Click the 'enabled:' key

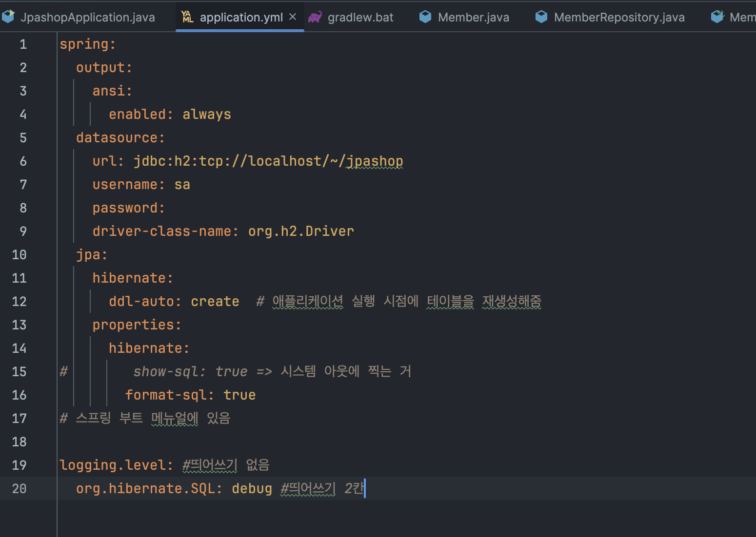pos(141,115)
